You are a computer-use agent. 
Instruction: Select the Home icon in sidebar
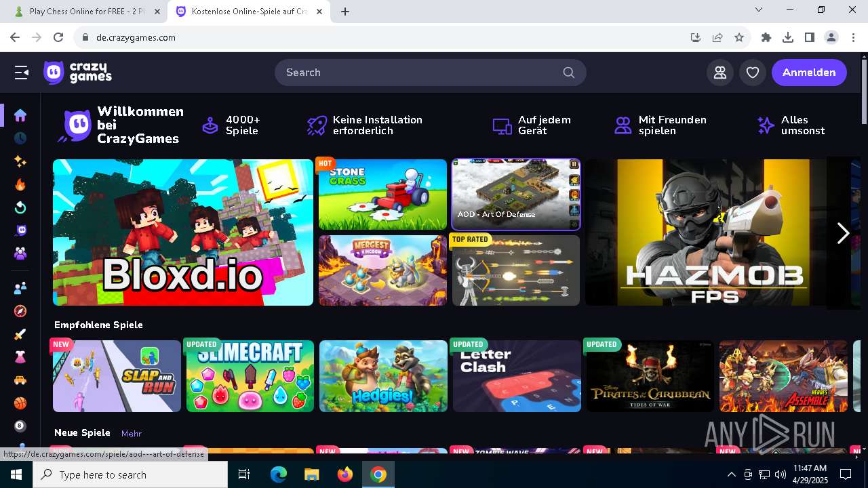pyautogui.click(x=20, y=115)
